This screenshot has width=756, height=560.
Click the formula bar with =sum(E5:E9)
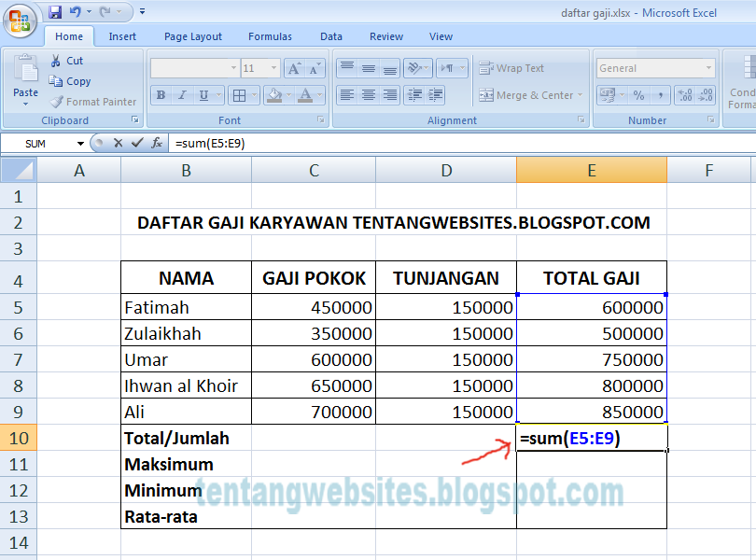[x=462, y=143]
